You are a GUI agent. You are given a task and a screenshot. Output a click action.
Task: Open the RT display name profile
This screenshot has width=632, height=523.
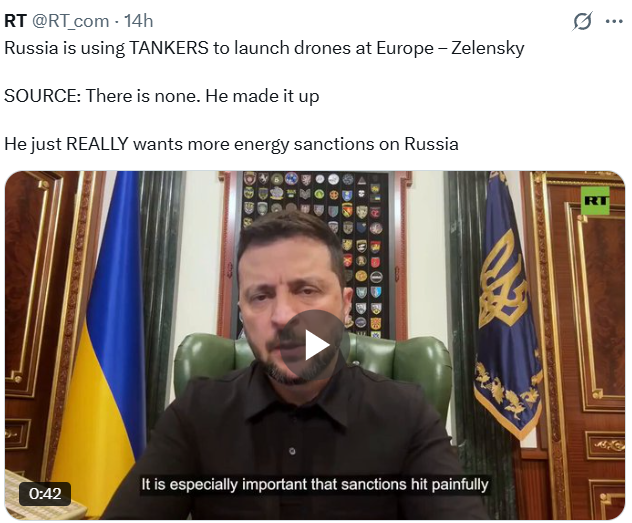click(x=15, y=21)
